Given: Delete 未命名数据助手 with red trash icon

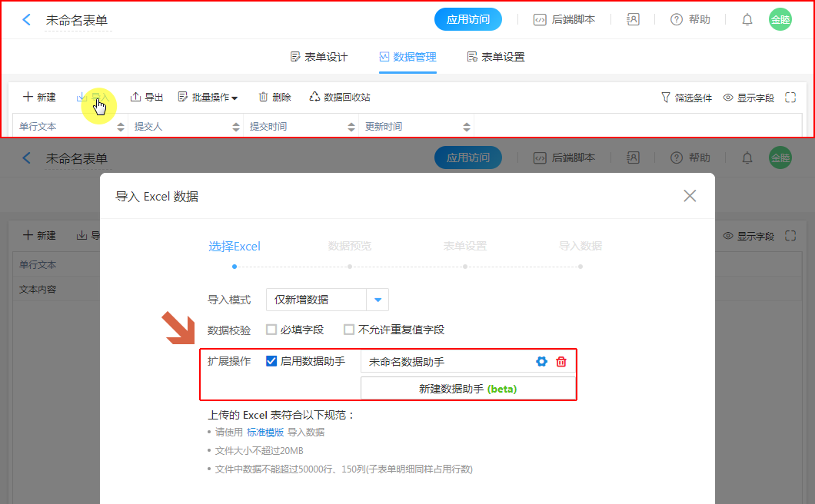Looking at the screenshot, I should pyautogui.click(x=561, y=361).
